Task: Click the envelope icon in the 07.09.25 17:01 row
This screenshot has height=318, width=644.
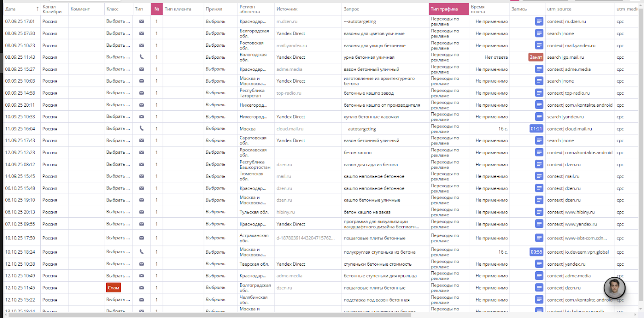Action: click(141, 21)
